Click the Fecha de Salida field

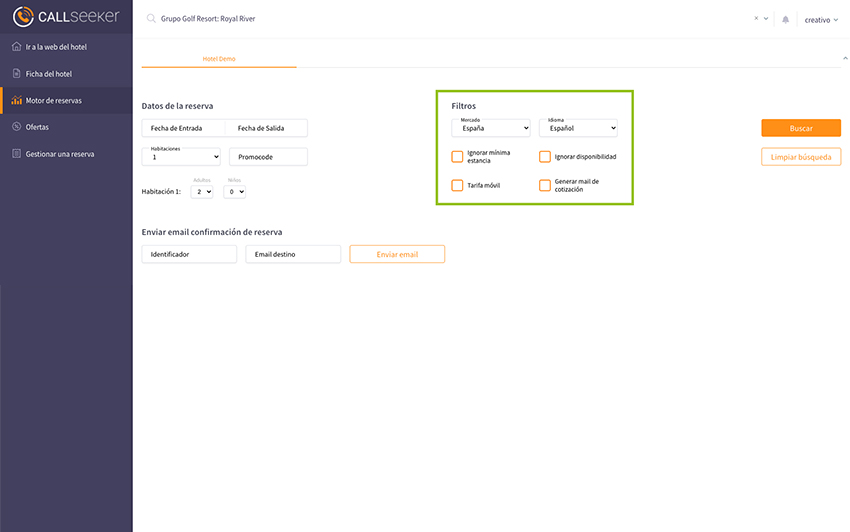pos(266,128)
